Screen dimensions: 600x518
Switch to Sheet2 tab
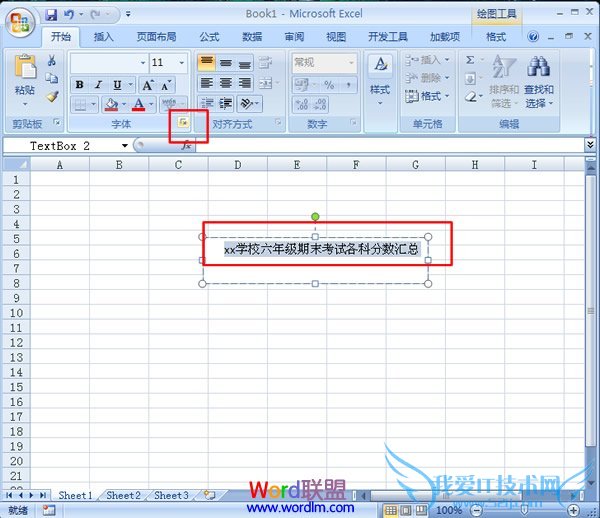pyautogui.click(x=123, y=495)
